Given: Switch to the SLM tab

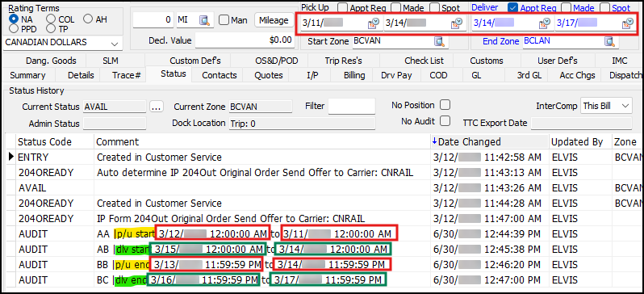Looking at the screenshot, I should point(111,61).
